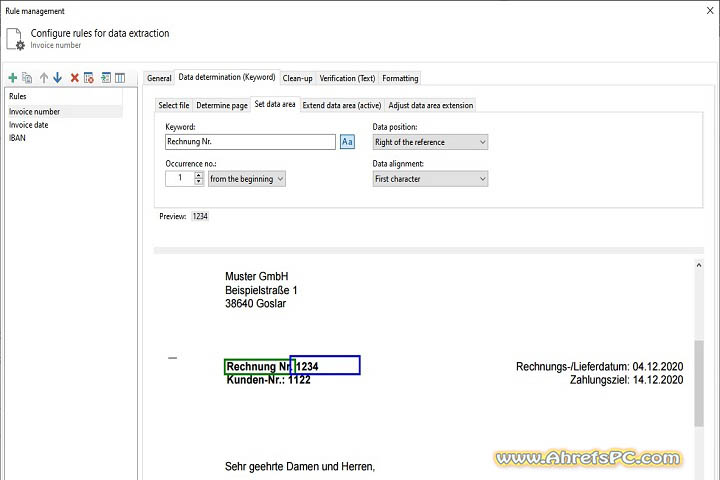Screen dimensions: 720x480
Task: Open the Adjust data area extension sub-tab
Action: (431, 105)
